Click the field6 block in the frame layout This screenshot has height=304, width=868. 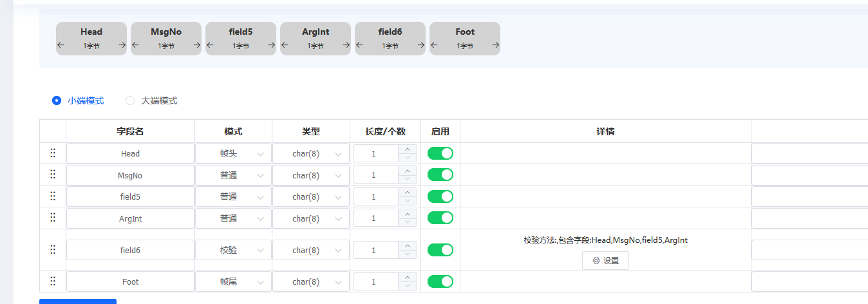pos(390,32)
